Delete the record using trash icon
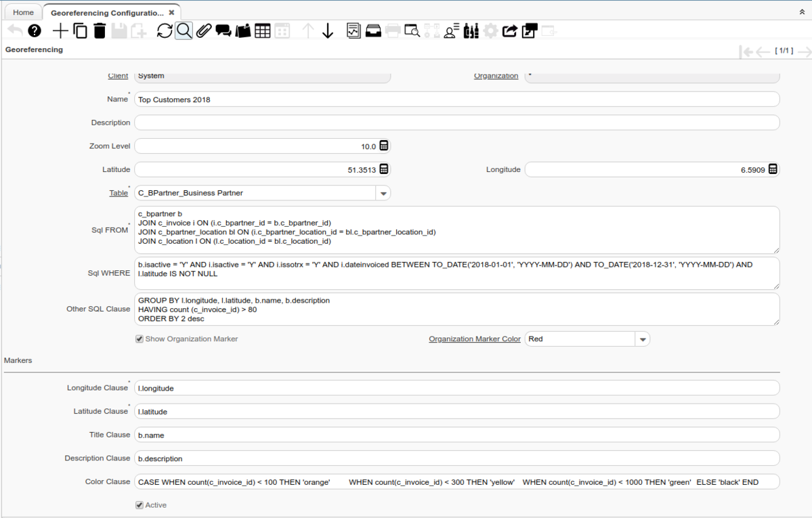812x518 pixels. [100, 30]
